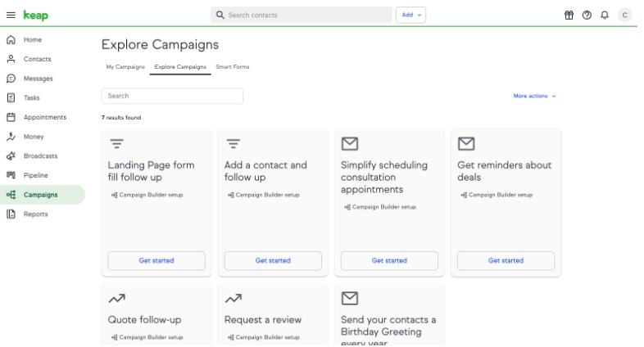
Task: Click the hamburger menu icon
Action: [11, 15]
